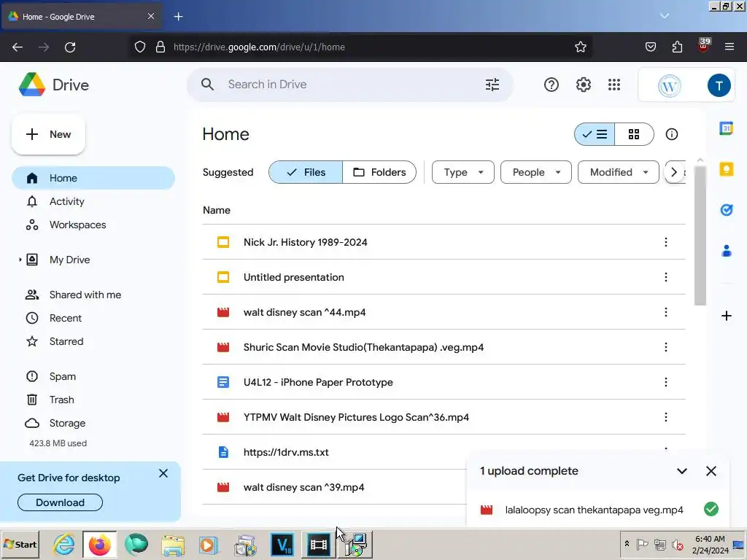Open Google Calendar side panel
The image size is (747, 560).
726,128
